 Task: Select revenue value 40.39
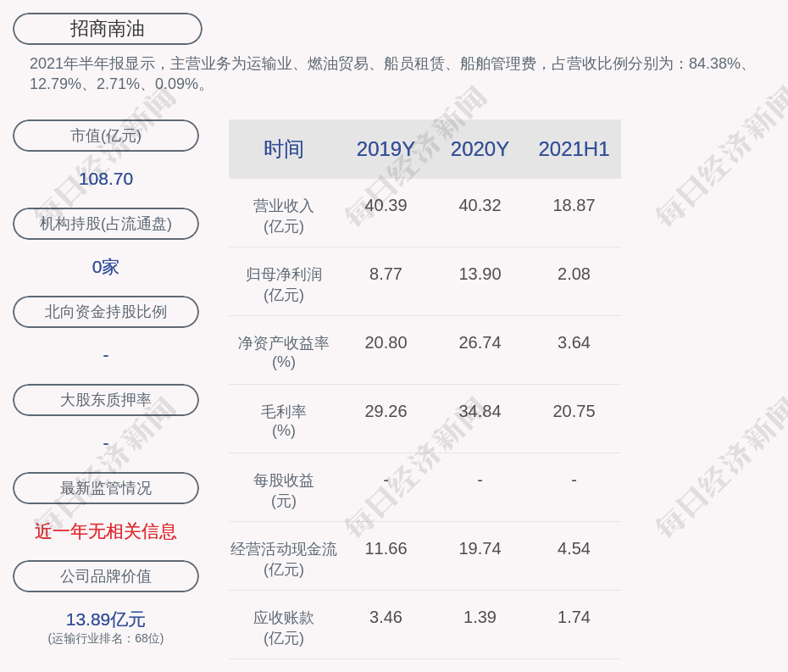(386, 206)
